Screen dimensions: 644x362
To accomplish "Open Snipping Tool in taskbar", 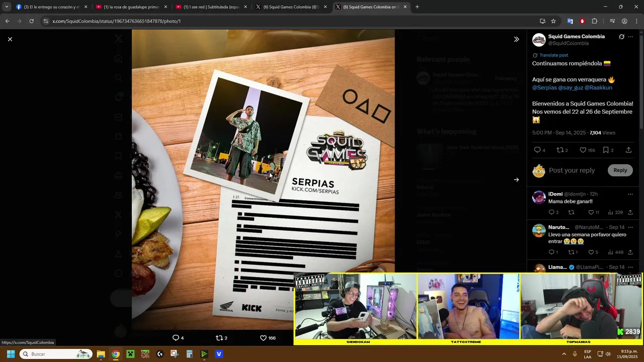I will click(174, 354).
